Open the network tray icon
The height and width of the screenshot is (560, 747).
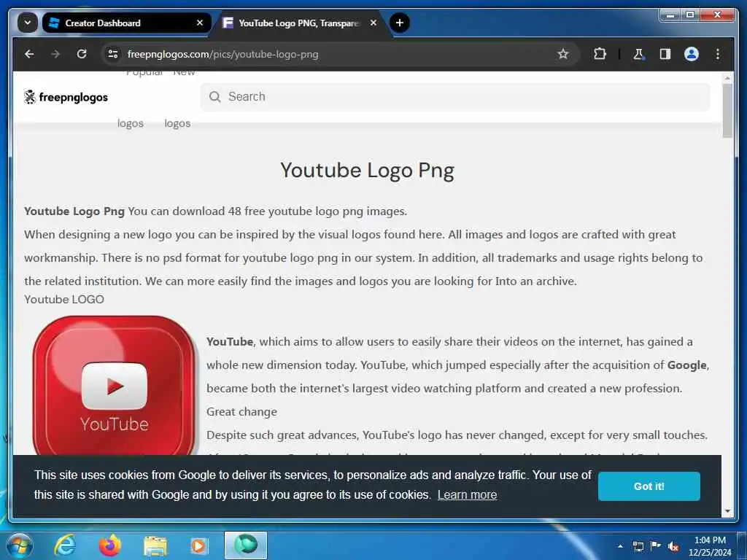click(x=638, y=546)
